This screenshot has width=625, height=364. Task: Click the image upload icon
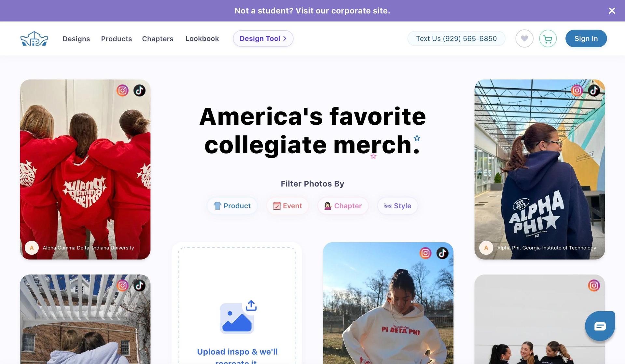(x=237, y=317)
